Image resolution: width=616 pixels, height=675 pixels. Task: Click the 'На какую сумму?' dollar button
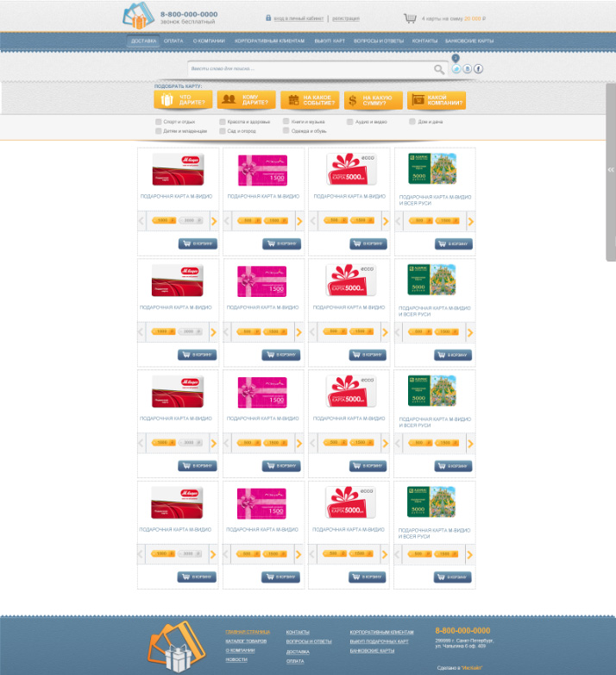pos(374,100)
